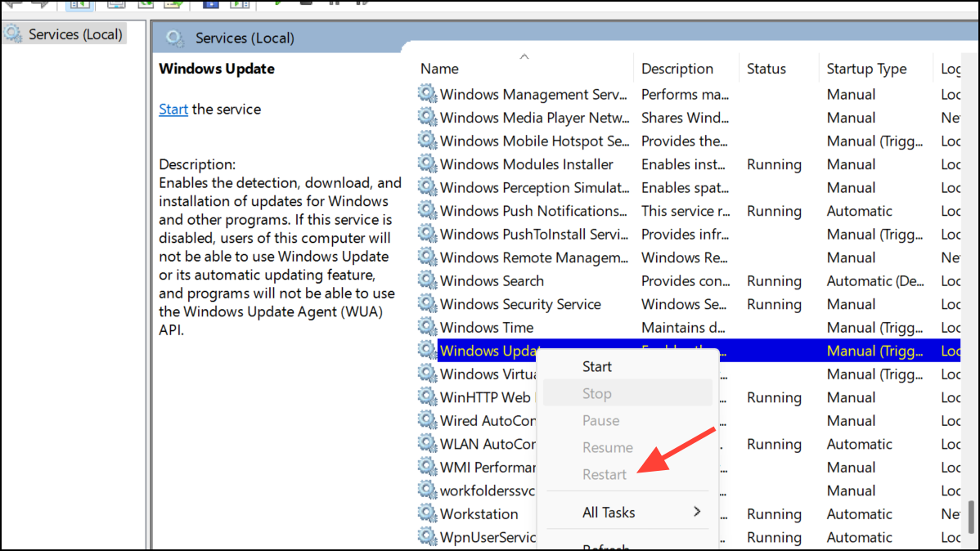Click gear icon beside Windows Media Player Network
The width and height of the screenshot is (980, 551).
click(x=428, y=117)
